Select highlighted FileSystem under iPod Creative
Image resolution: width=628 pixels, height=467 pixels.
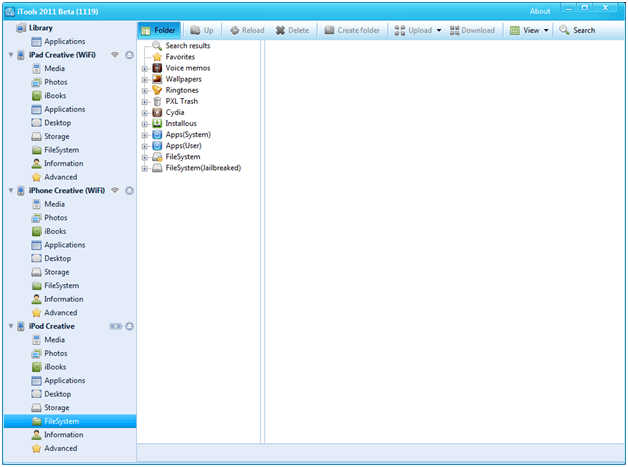coord(70,421)
